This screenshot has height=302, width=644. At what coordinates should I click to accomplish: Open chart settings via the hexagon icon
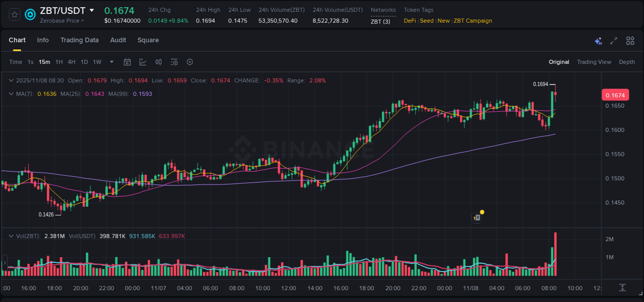coord(190,62)
